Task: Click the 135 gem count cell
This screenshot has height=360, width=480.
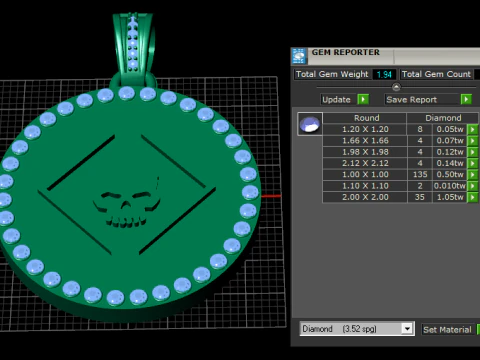Action: [x=420, y=175]
